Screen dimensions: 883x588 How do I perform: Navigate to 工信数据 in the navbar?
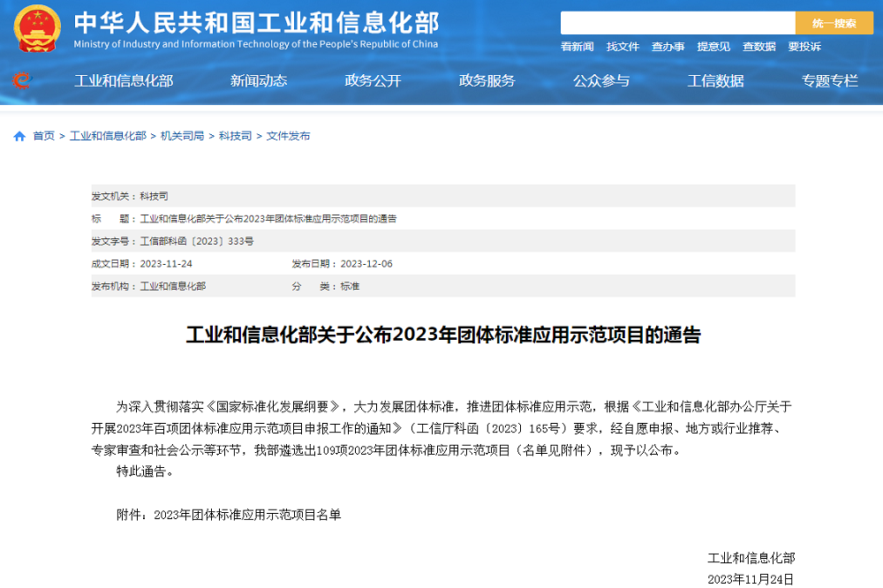pyautogui.click(x=715, y=81)
